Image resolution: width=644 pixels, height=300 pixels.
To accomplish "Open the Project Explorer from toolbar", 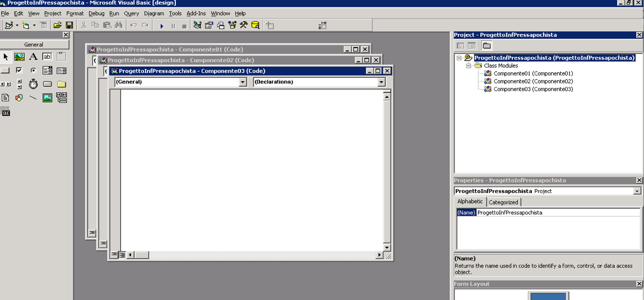I will (x=197, y=25).
